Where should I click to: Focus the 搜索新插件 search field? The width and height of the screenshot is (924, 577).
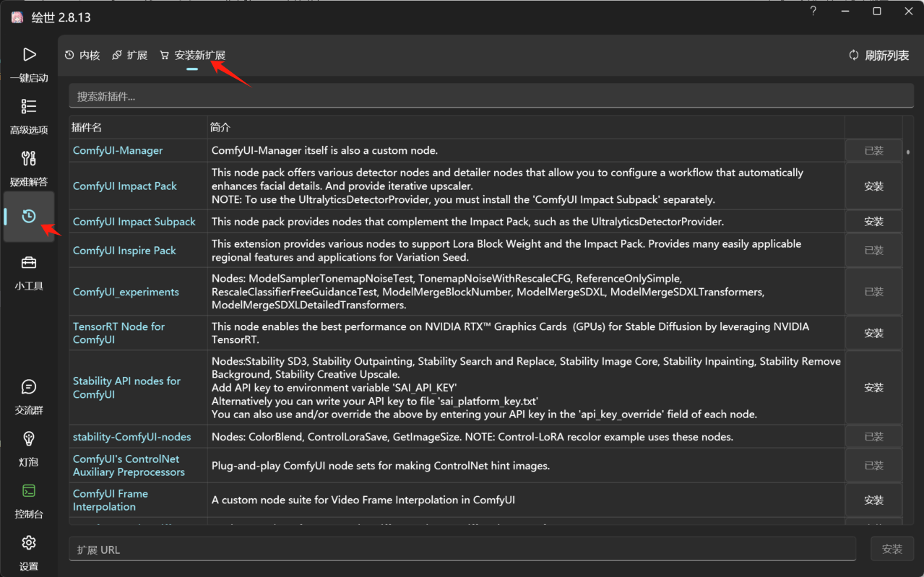pyautogui.click(x=491, y=96)
